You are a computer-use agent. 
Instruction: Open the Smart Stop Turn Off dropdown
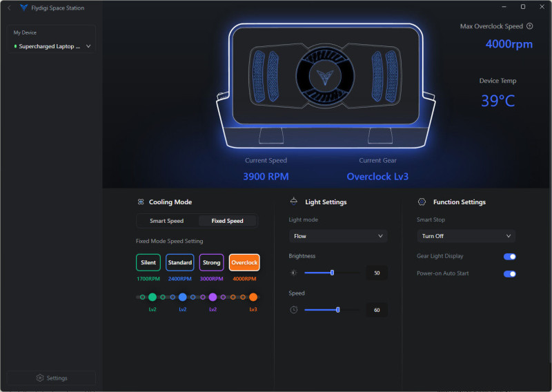click(466, 236)
